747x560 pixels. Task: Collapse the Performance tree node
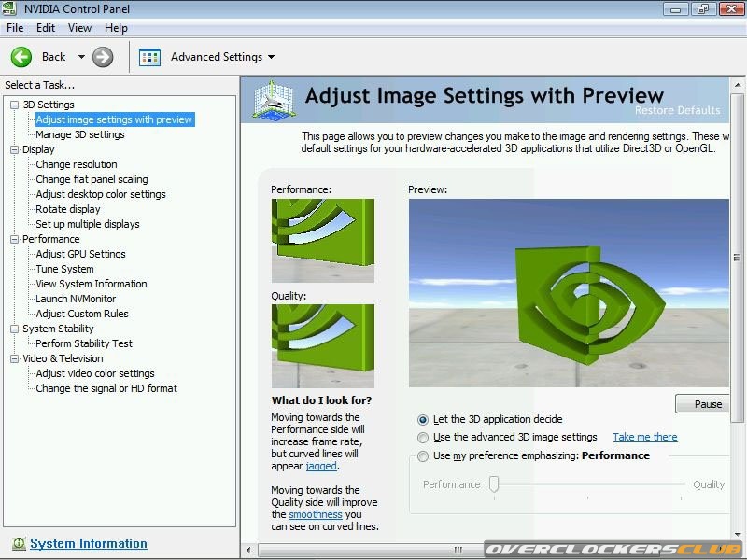14,239
